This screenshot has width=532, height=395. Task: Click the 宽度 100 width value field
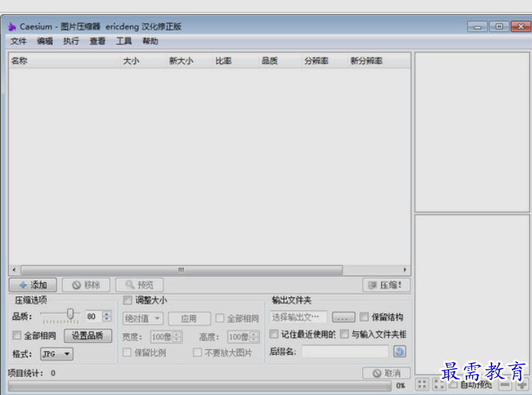[162, 337]
